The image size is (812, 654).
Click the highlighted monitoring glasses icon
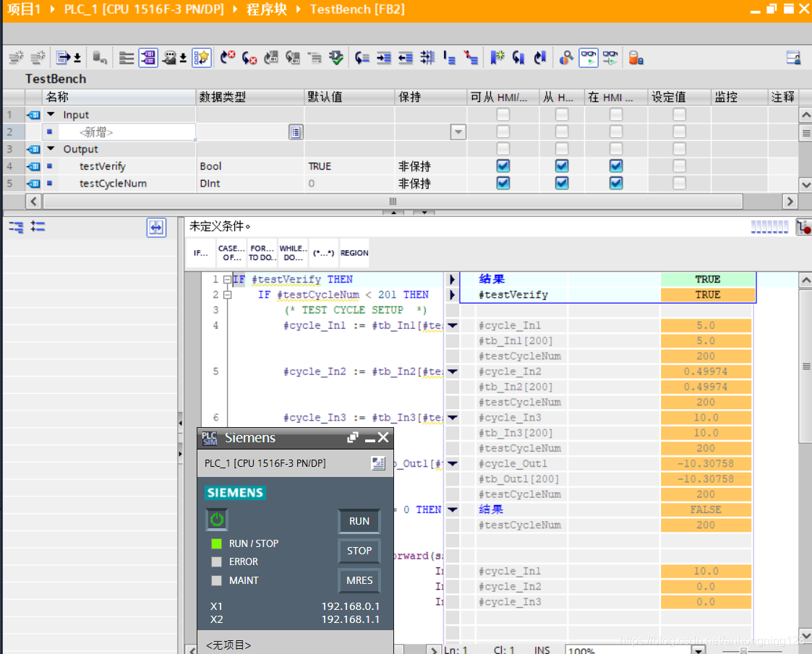[589, 57]
